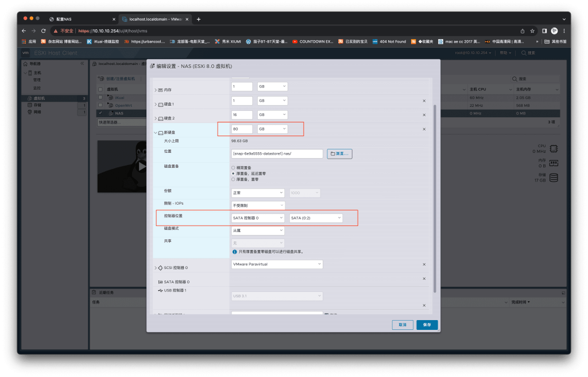Select 厚置备，延迟置零 radio option
588x377 pixels.
click(233, 173)
